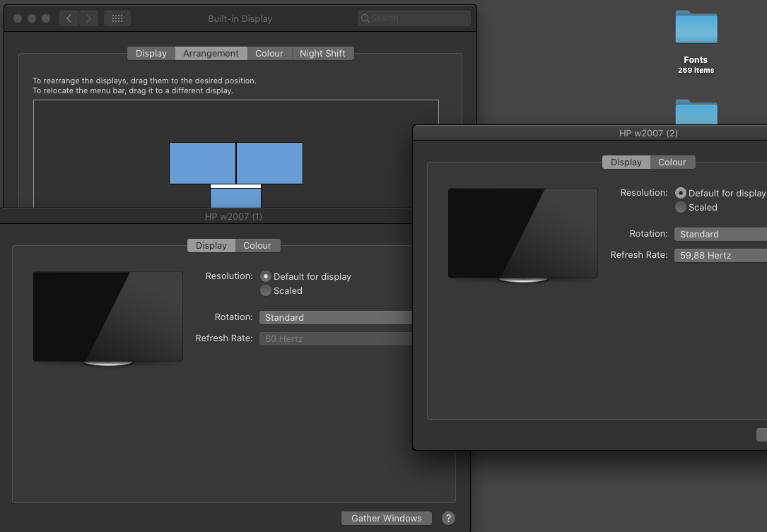Go back with the left arrow toolbar button
Screen dimensions: 767x532
point(69,18)
